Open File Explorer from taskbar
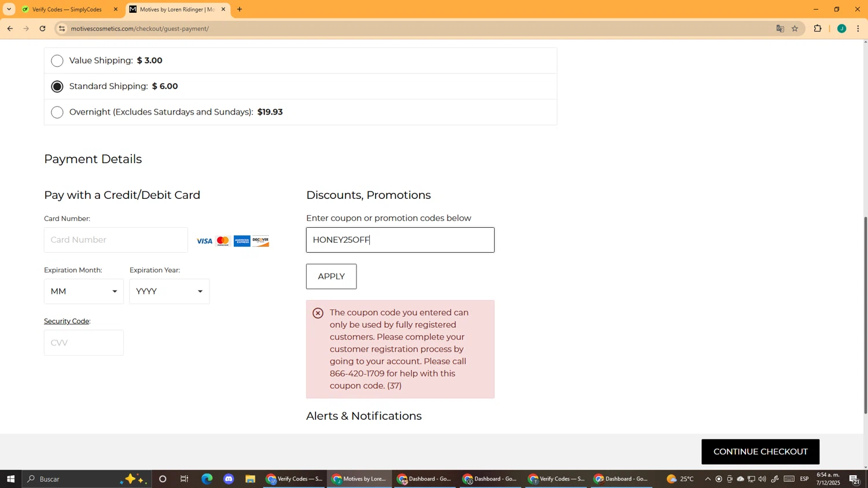Viewport: 868px width, 488px height. point(250,479)
